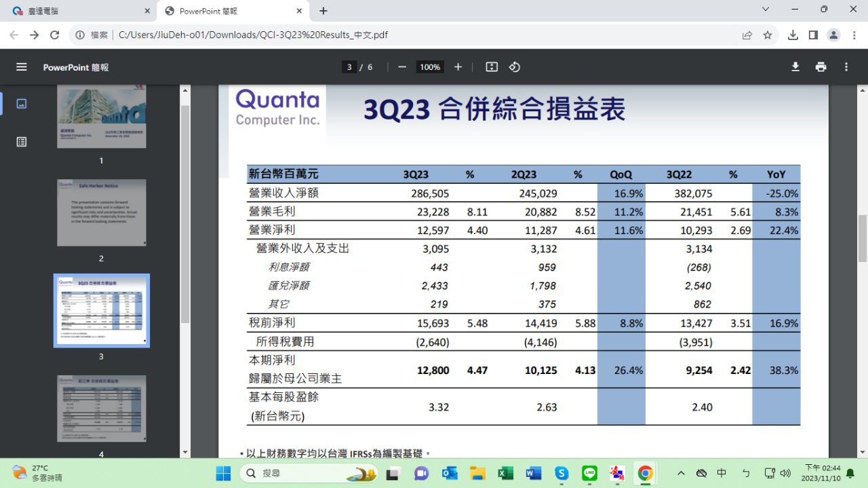The height and width of the screenshot is (488, 868).
Task: Click the fit to page button
Action: pos(492,67)
